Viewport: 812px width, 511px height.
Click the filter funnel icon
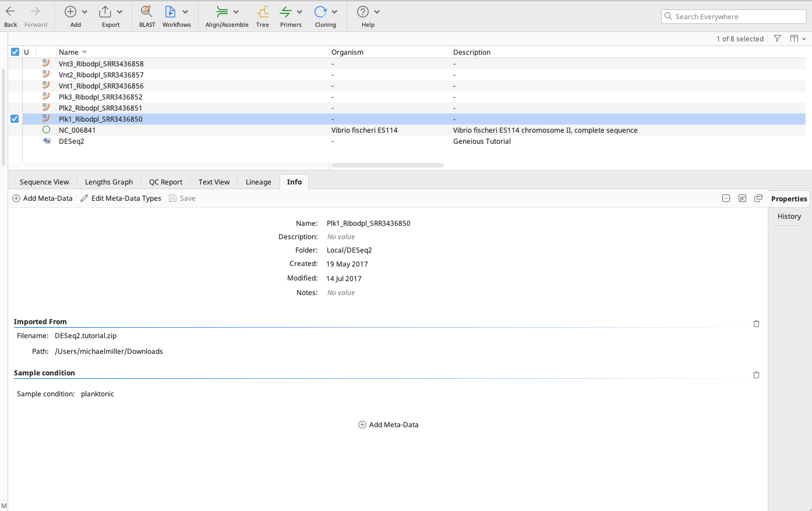777,38
